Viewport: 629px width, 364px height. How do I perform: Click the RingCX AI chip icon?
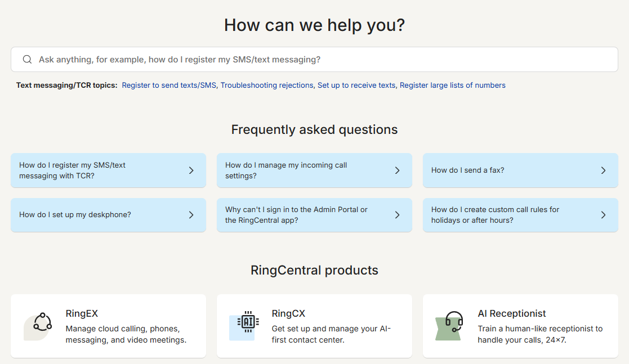tap(248, 322)
